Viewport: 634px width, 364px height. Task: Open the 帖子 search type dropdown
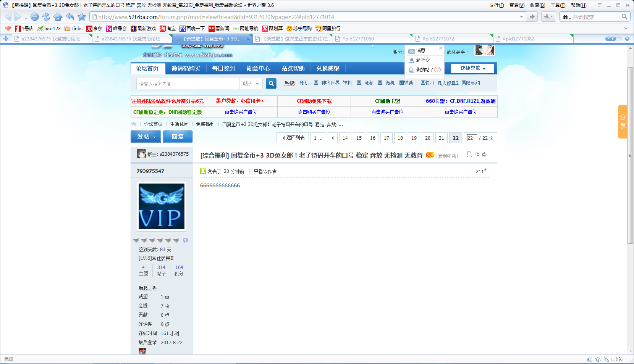[251, 84]
